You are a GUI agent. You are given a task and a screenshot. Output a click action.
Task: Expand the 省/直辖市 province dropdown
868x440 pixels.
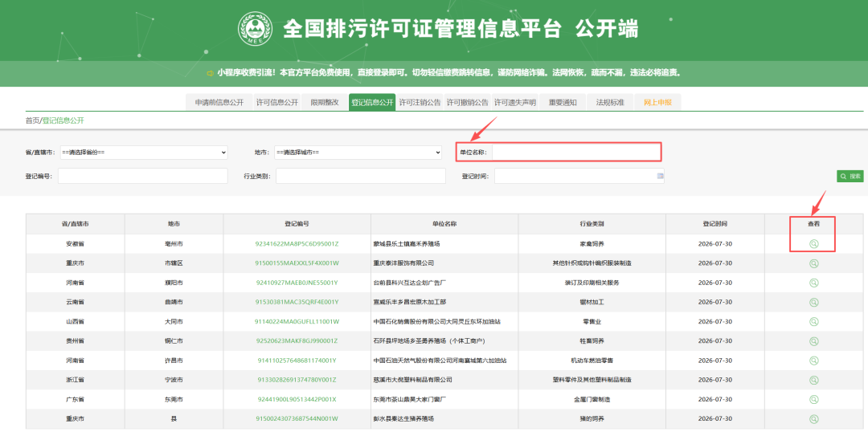(144, 152)
